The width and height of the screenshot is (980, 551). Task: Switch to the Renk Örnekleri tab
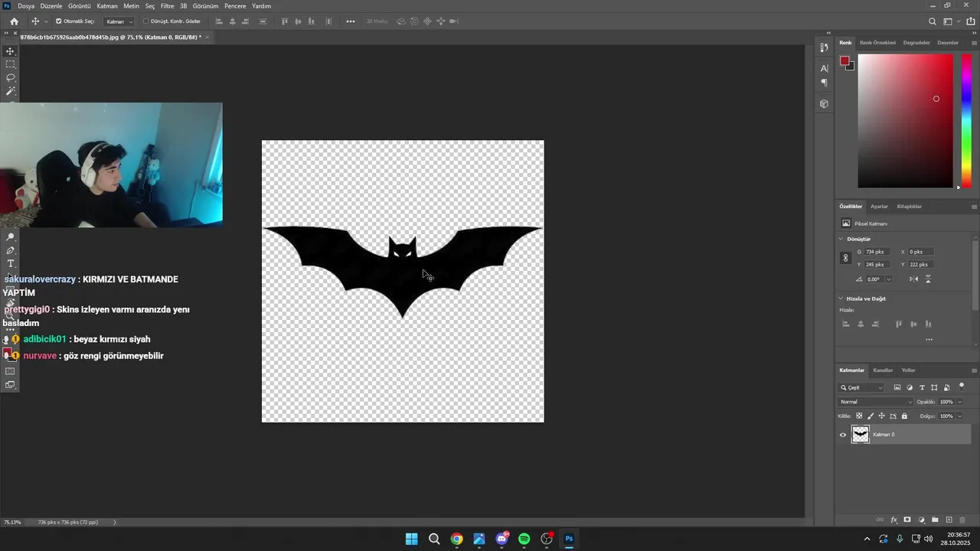877,43
